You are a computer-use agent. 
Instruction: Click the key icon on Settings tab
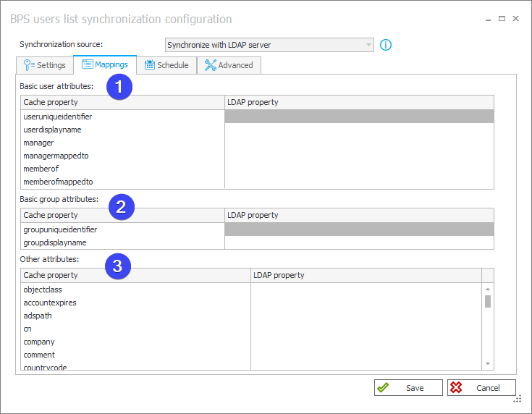tap(28, 65)
